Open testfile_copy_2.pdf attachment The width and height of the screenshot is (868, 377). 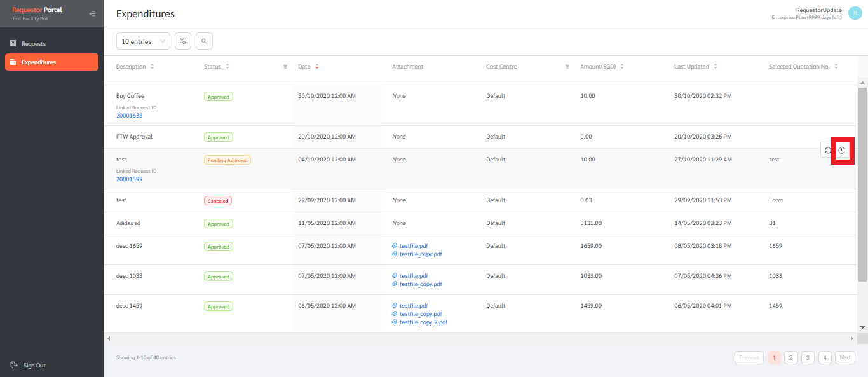click(x=423, y=322)
